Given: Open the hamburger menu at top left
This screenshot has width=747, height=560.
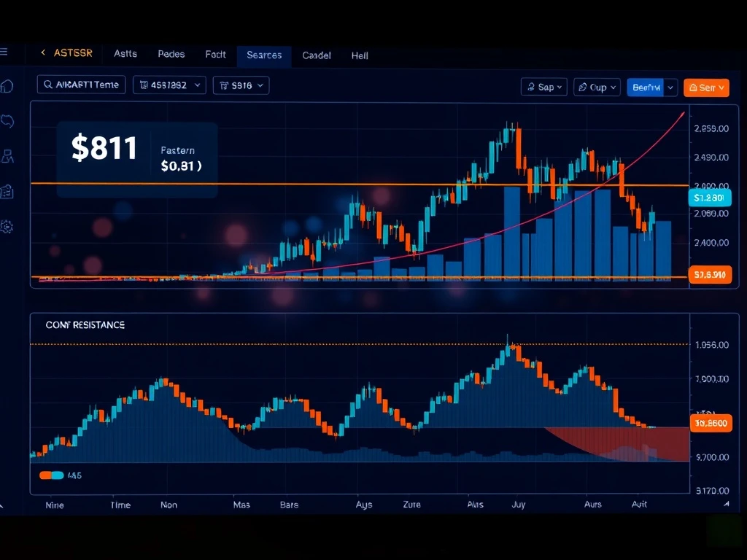Looking at the screenshot, I should (x=6, y=52).
